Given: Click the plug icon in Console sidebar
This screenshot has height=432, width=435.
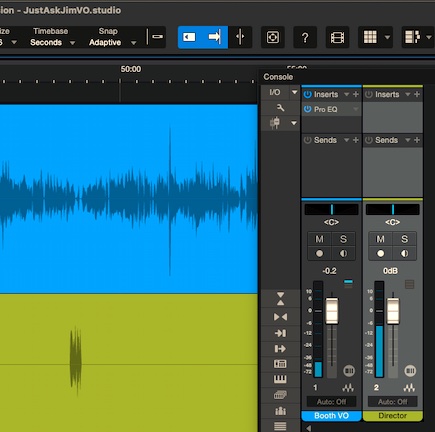Looking at the screenshot, I should pos(275,123).
